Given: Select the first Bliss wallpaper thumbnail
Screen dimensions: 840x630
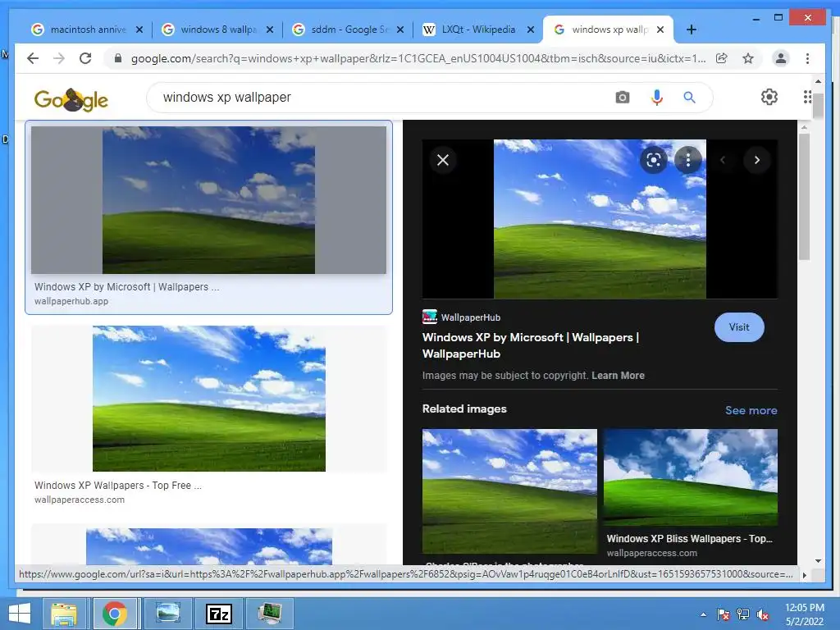Looking at the screenshot, I should point(208,200).
